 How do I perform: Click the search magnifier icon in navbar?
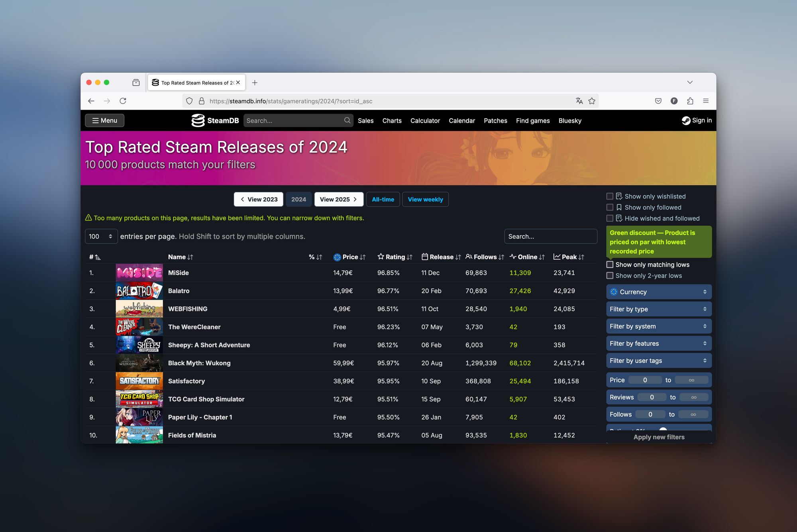(x=347, y=120)
